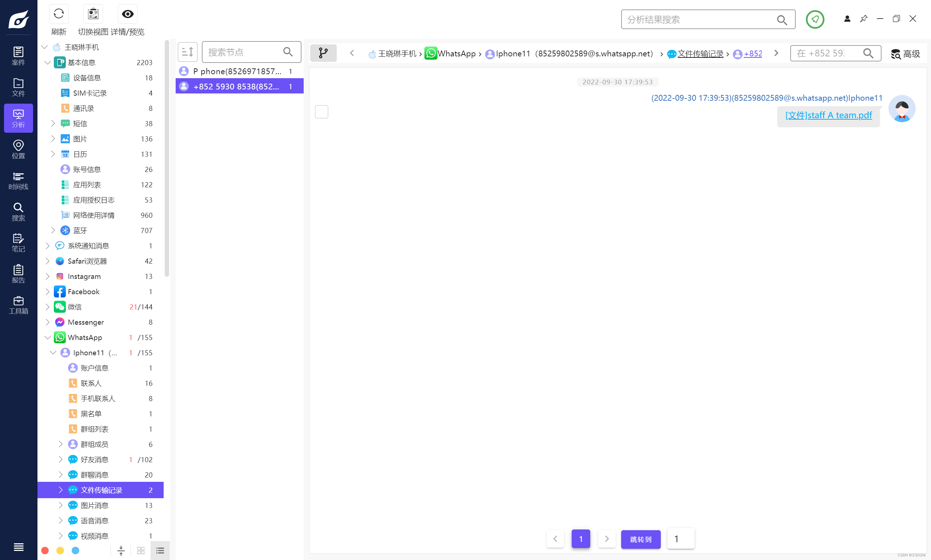Image resolution: width=931 pixels, height=560 pixels.
Task: Toggle details/preview eye icon
Action: click(x=128, y=14)
